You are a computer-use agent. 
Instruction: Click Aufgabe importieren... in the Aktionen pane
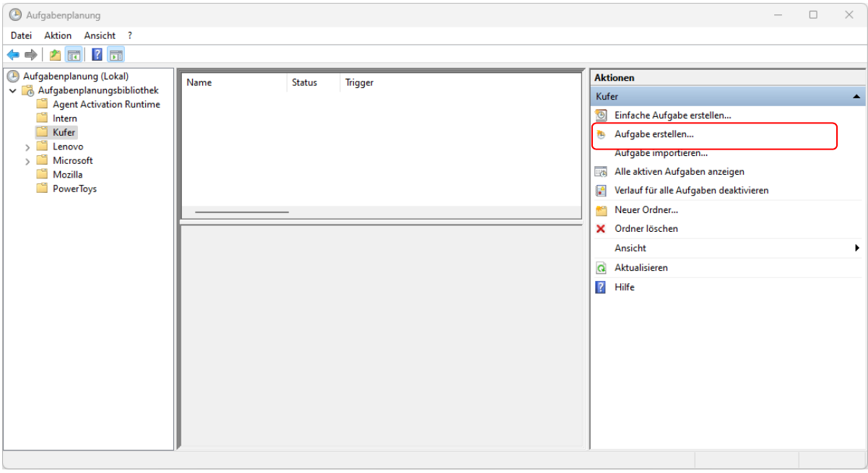pyautogui.click(x=661, y=153)
